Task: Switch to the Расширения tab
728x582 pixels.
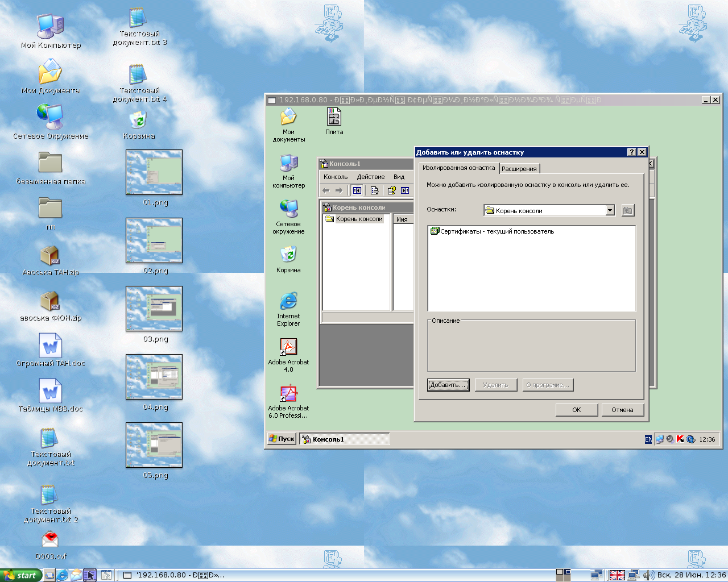Action: pyautogui.click(x=519, y=169)
